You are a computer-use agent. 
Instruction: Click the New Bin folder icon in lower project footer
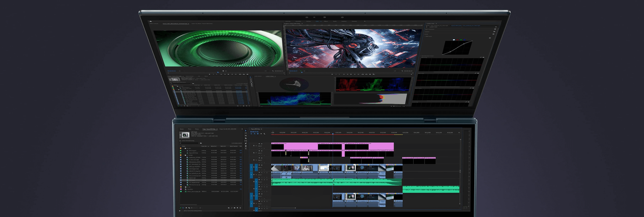(x=234, y=208)
